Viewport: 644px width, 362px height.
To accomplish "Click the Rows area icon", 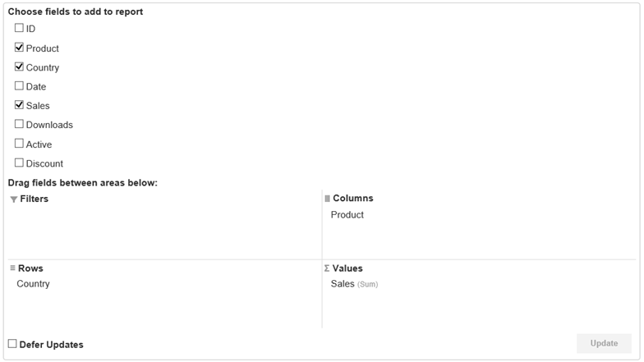I will click(x=12, y=268).
